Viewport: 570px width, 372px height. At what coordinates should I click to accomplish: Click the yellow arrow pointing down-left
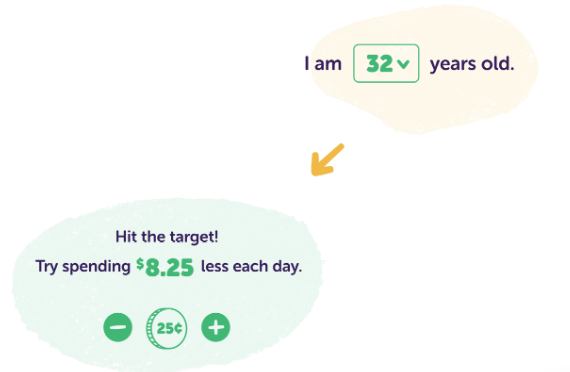point(327,160)
